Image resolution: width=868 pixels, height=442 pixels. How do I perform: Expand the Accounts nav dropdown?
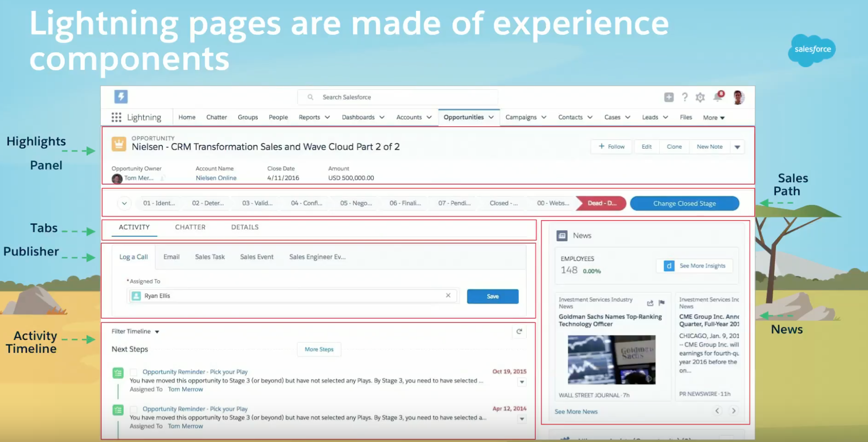coord(429,117)
